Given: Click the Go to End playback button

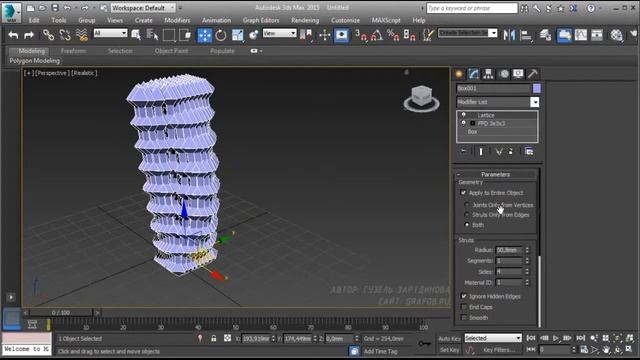Looking at the screenshot, I should pyautogui.click(x=580, y=338).
